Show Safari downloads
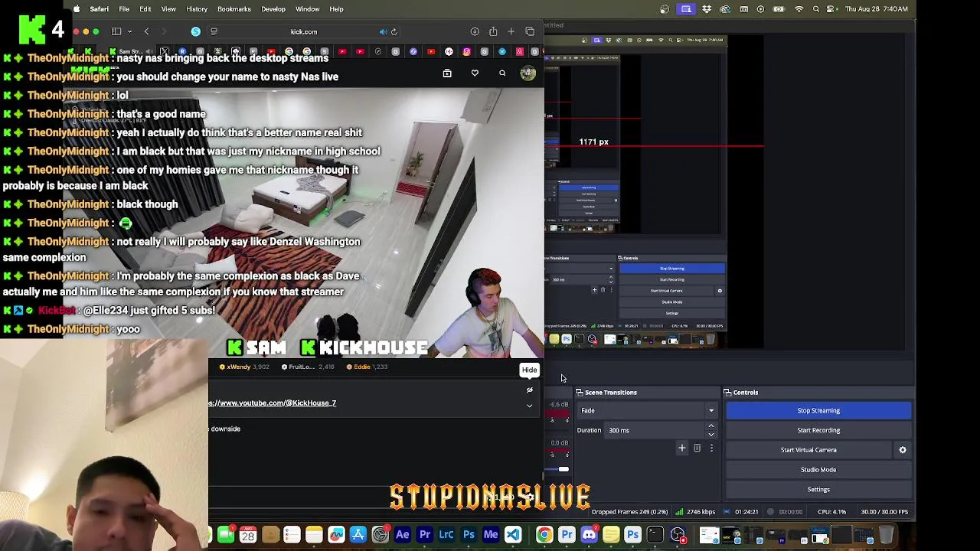The width and height of the screenshot is (980, 551). [x=475, y=31]
